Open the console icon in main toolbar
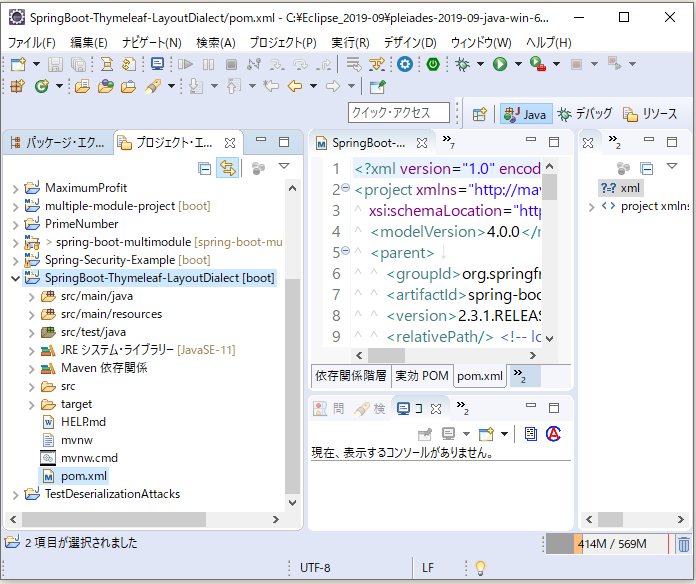The width and height of the screenshot is (696, 584). 158,64
